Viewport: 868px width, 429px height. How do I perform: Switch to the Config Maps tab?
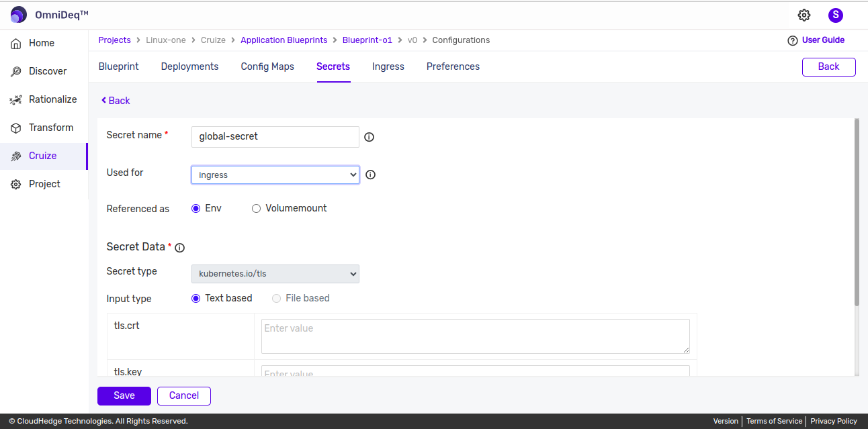pos(267,66)
